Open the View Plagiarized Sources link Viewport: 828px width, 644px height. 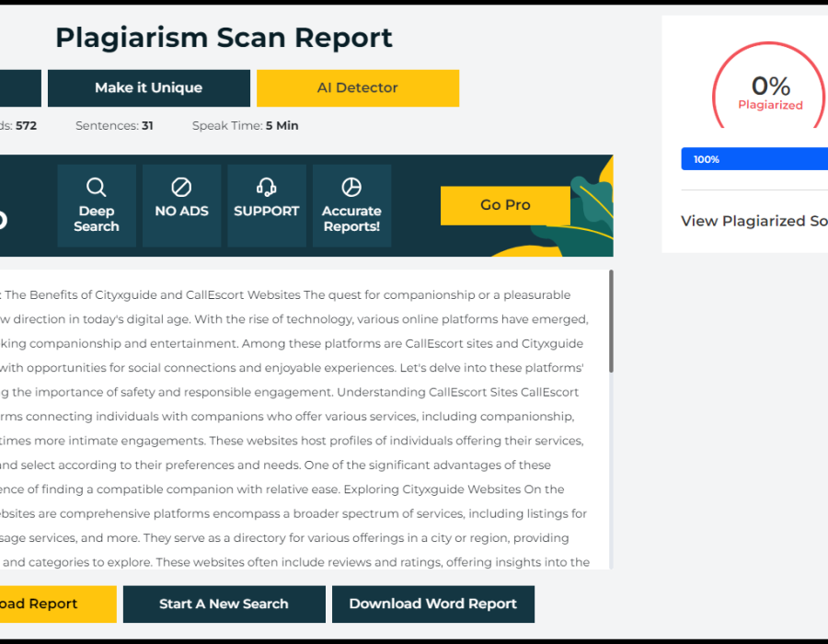[x=753, y=221]
